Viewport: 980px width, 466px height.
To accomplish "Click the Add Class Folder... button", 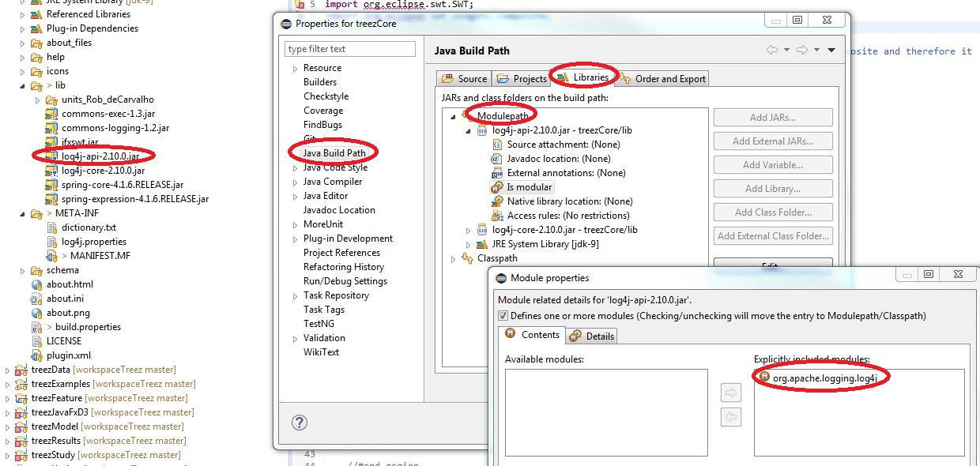I will (x=773, y=212).
